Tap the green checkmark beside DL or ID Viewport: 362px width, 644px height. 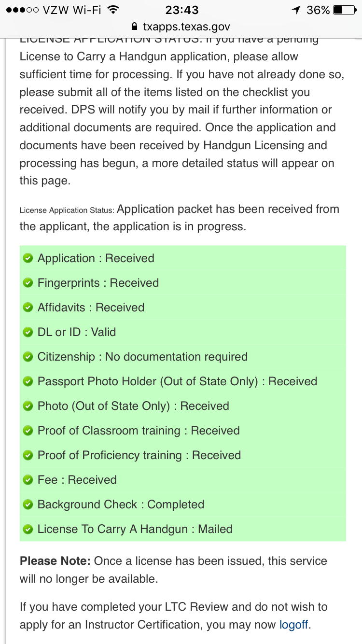28,332
